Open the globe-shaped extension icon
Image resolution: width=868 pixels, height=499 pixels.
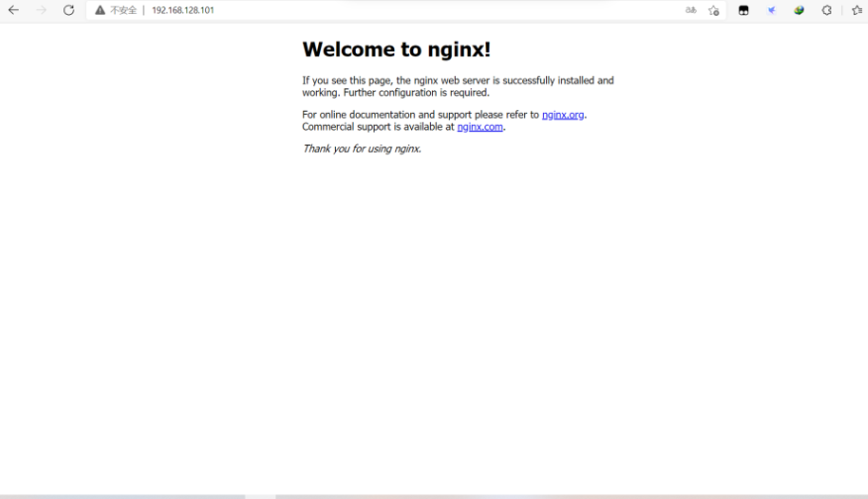[x=799, y=10]
